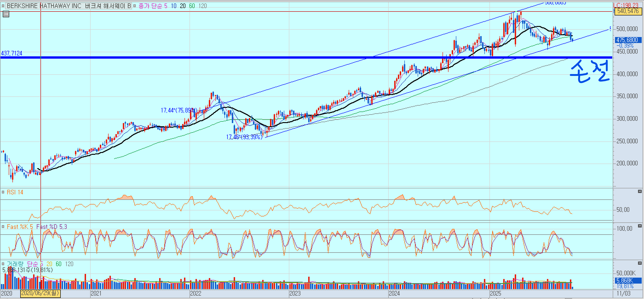Screen dimensions: 644x299
Task: Open the data grid table icon
Action: pos(6,14)
